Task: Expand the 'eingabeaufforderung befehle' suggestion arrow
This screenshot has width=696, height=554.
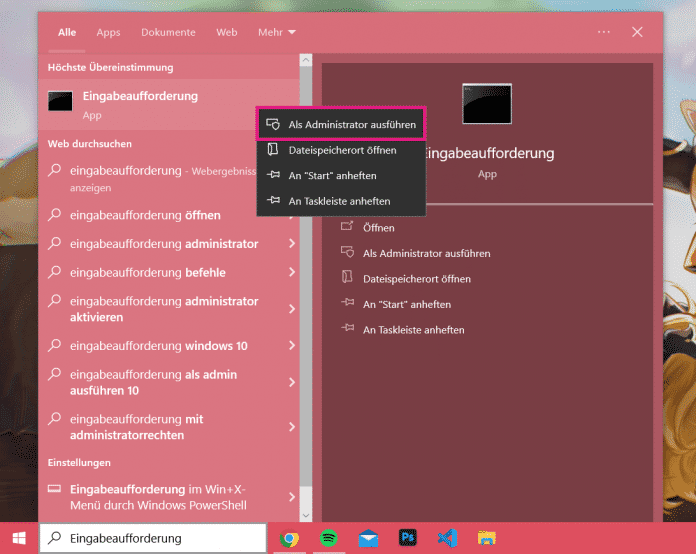Action: tap(292, 272)
